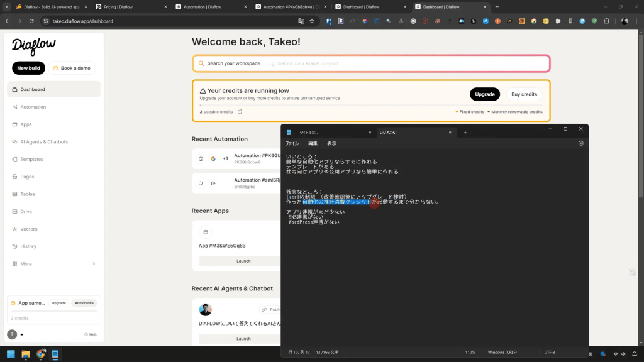Open the Windows Start menu

pos(11,354)
